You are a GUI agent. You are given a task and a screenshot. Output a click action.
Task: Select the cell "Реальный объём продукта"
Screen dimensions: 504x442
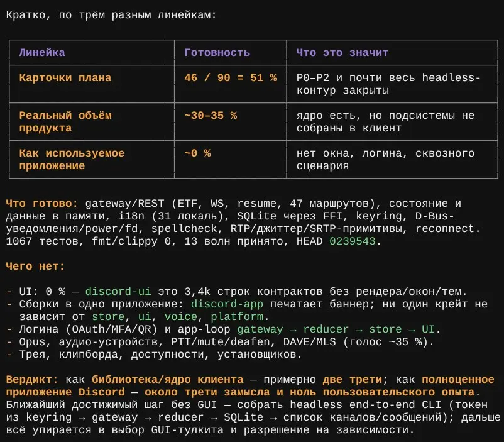click(65, 121)
